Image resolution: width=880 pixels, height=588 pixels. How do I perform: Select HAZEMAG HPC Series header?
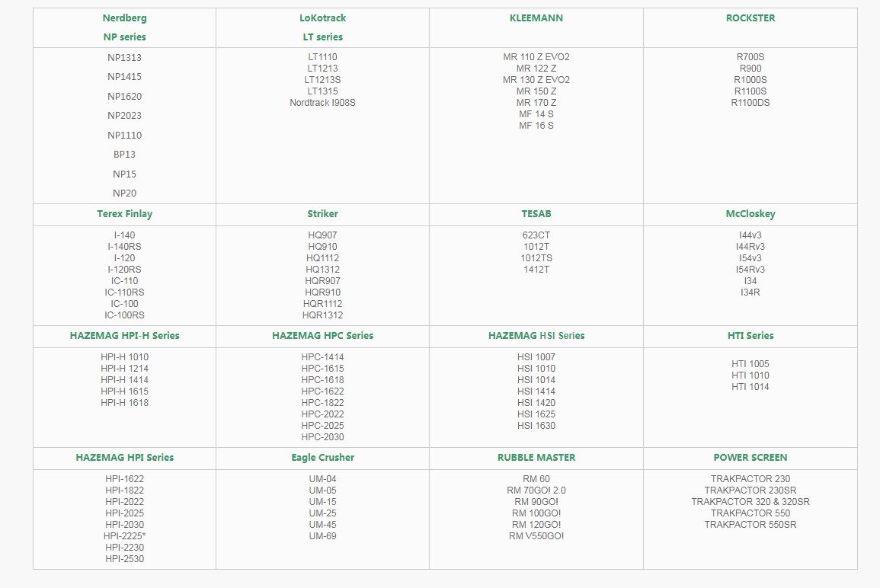(323, 336)
